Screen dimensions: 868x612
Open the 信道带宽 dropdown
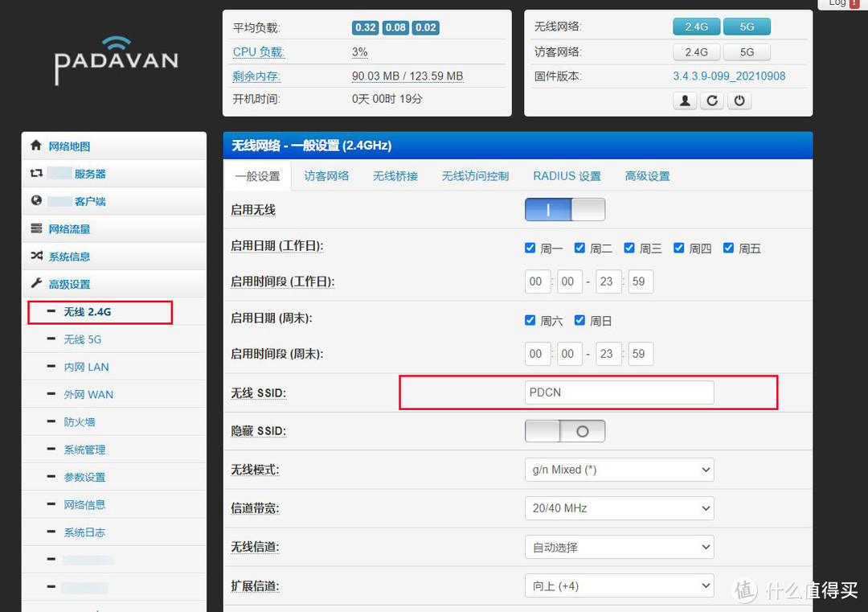point(618,508)
